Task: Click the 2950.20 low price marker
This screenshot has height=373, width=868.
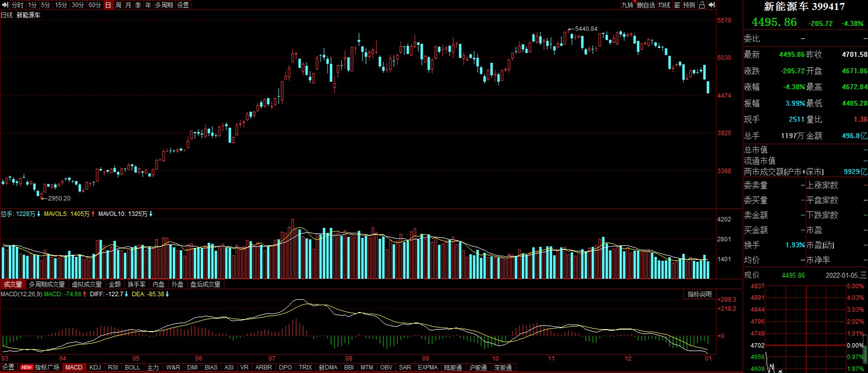Action: [59, 198]
